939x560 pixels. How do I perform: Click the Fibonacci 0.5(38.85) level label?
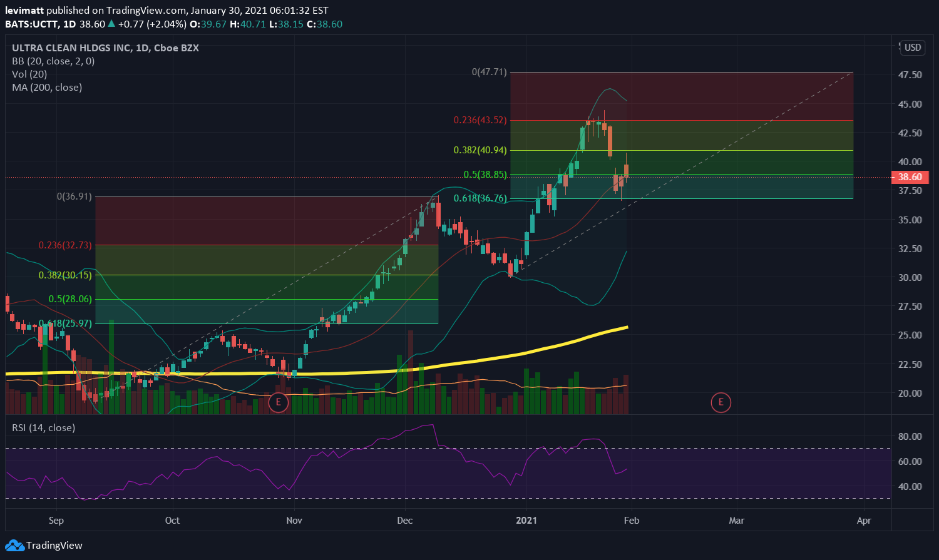point(485,175)
